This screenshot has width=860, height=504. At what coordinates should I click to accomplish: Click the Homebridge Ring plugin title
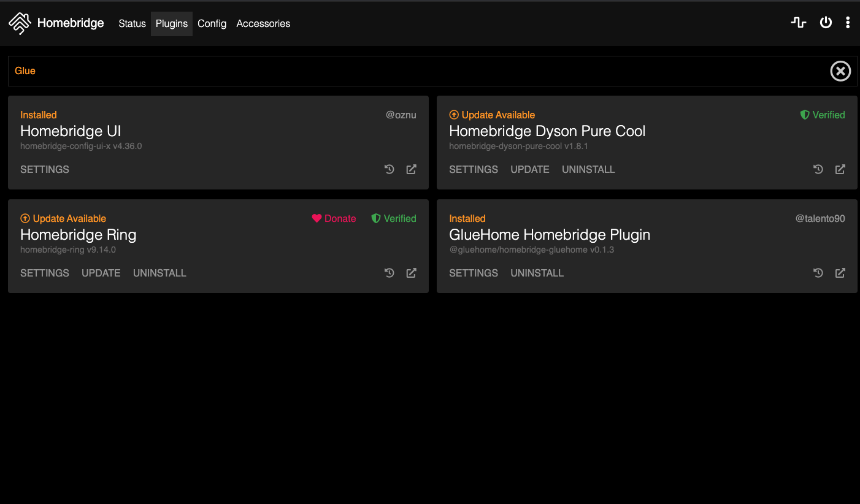coord(79,235)
